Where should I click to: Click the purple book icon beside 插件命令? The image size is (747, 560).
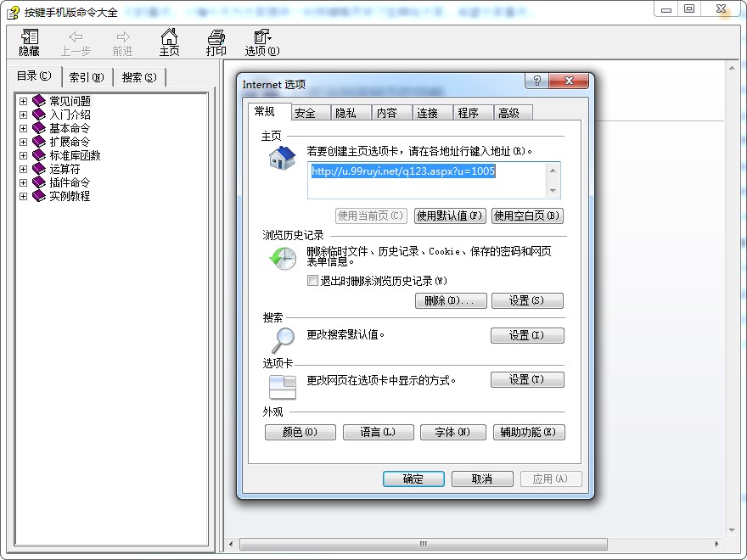pyautogui.click(x=38, y=182)
